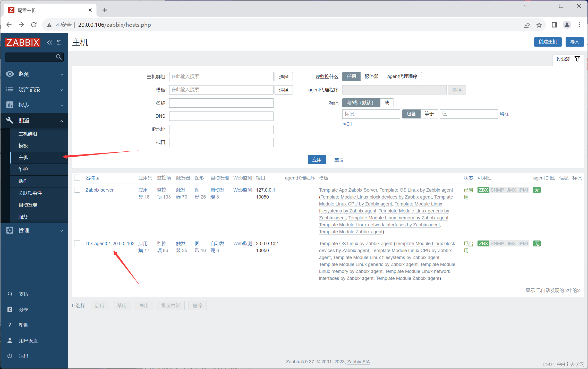Open browser profile avatar
Screen dimensions: 588x369
click(567, 25)
